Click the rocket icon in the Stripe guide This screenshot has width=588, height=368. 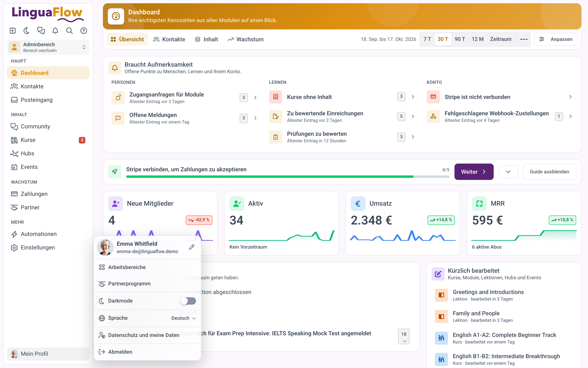(x=115, y=172)
